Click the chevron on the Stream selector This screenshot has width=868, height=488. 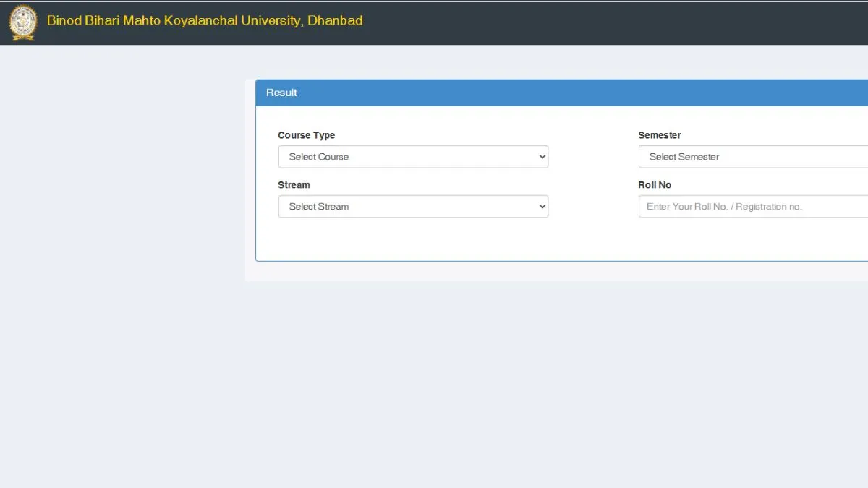tap(541, 206)
